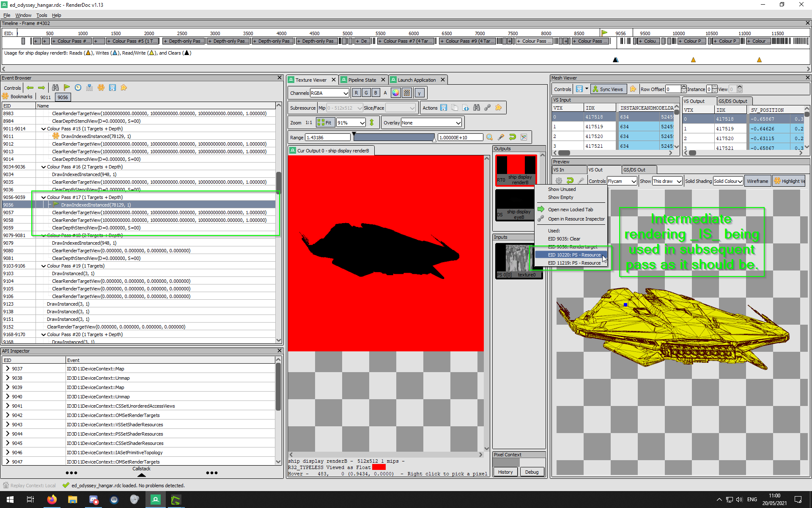Click the extensions puzzle icon in Event Browser
The image size is (812, 508).
click(x=124, y=88)
